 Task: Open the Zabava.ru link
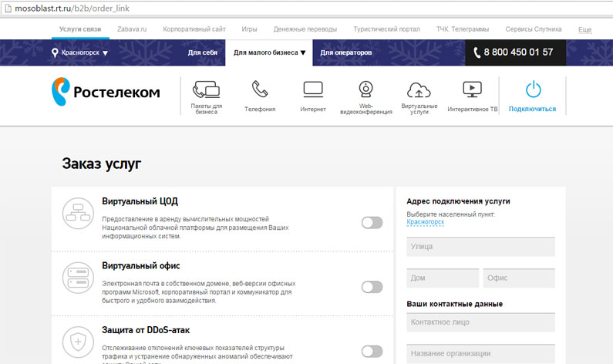133,29
